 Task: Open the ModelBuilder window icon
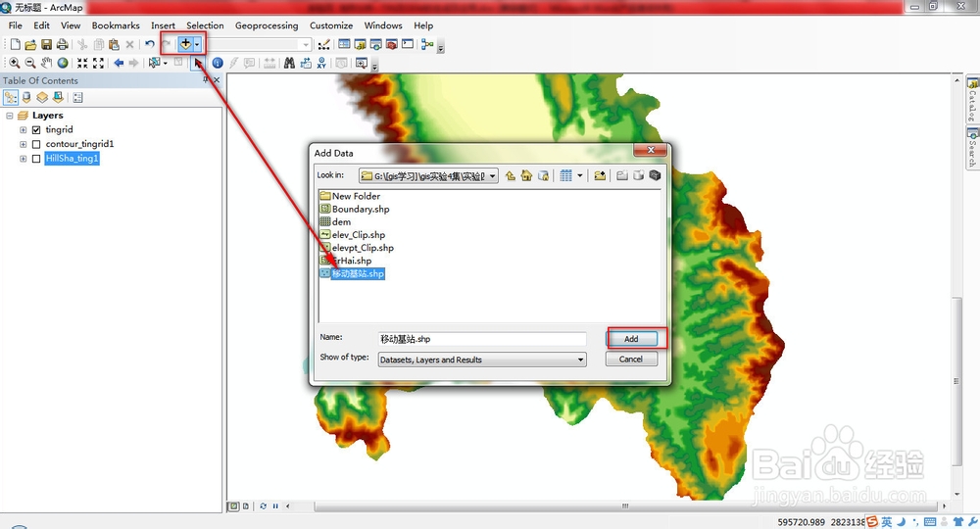(427, 44)
